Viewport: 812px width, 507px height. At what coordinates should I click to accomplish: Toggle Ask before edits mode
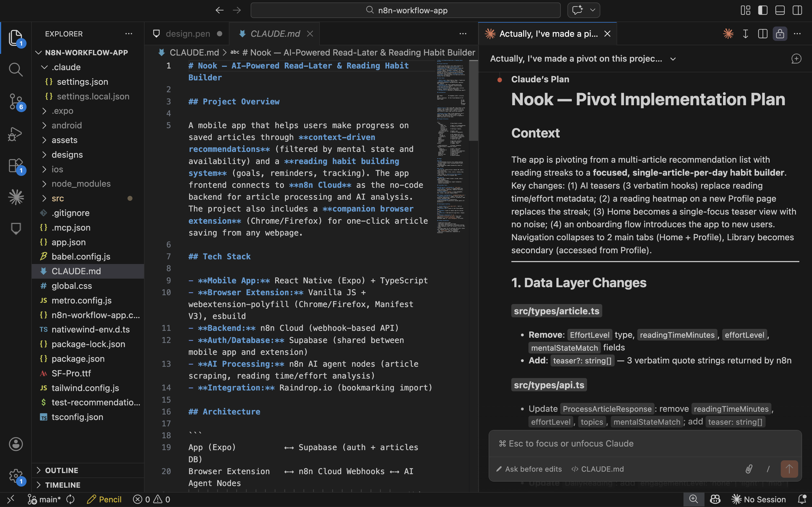529,469
